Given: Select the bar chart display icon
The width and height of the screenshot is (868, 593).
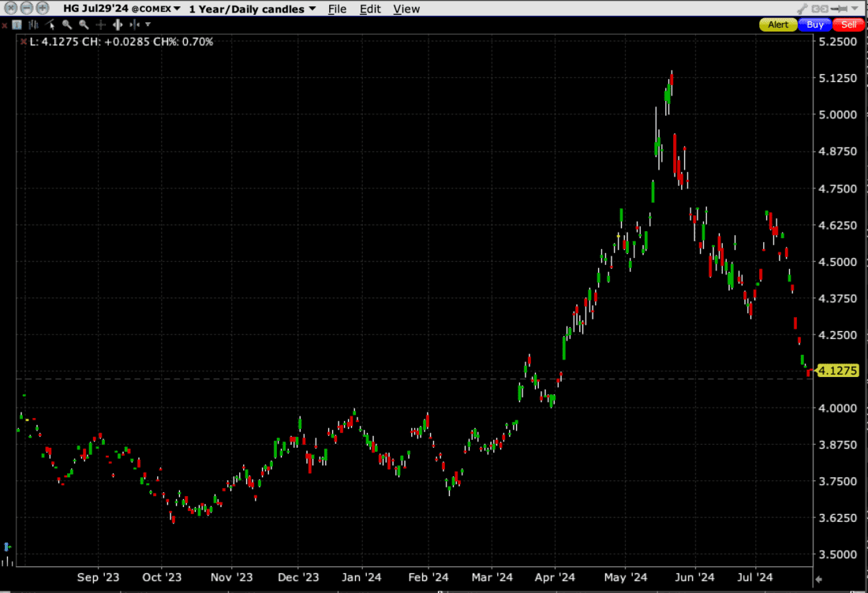Looking at the screenshot, I should pyautogui.click(x=32, y=24).
